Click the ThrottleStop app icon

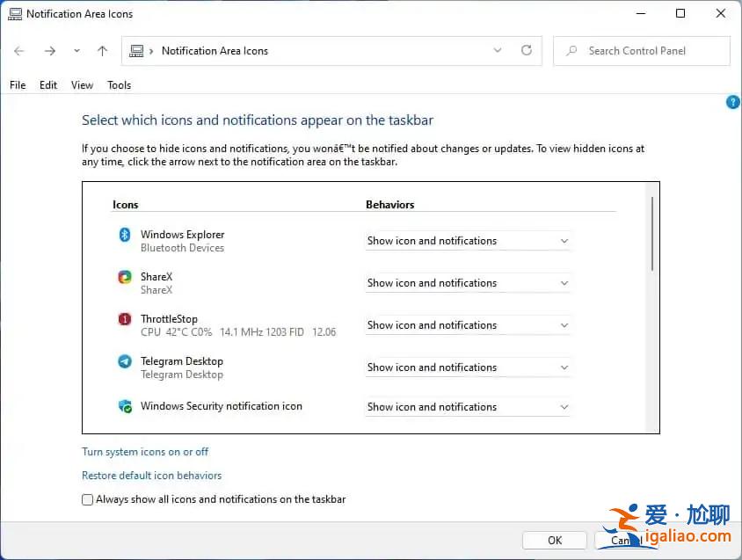[124, 319]
